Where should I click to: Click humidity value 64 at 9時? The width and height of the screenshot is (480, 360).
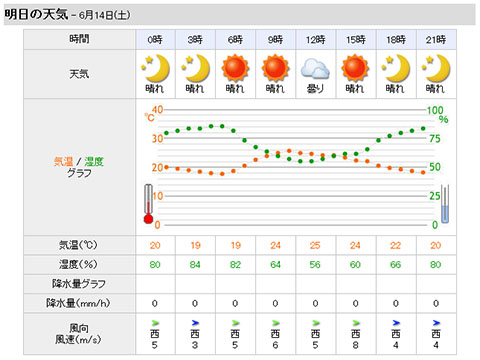click(x=275, y=265)
